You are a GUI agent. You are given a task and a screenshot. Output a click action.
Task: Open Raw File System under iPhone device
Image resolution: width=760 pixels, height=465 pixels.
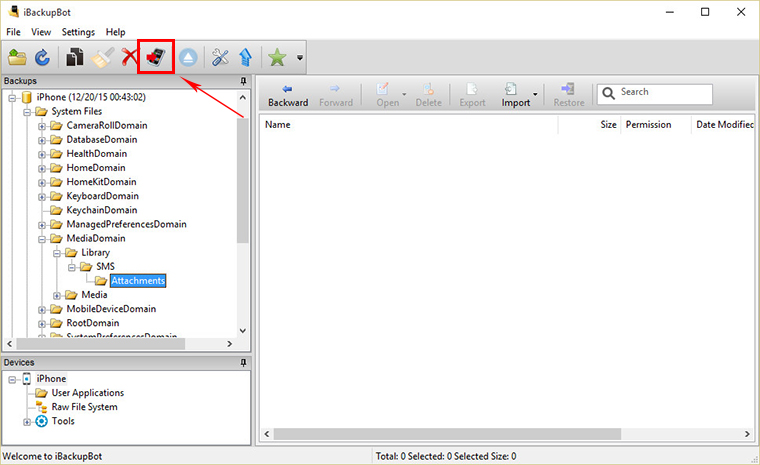(x=84, y=407)
